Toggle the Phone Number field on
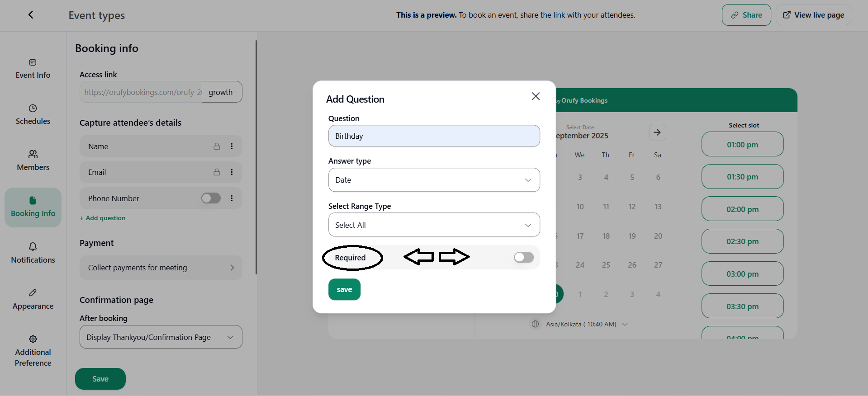868x396 pixels. (211, 198)
